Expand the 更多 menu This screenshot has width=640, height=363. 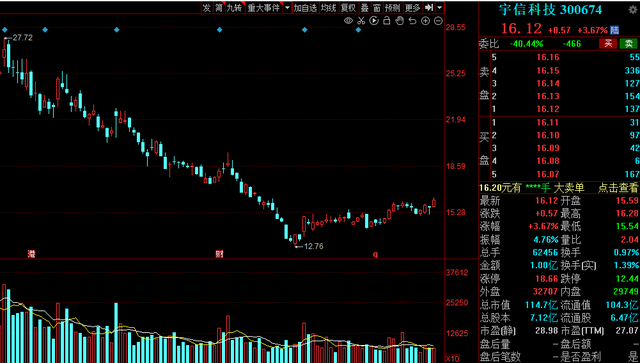pyautogui.click(x=412, y=8)
